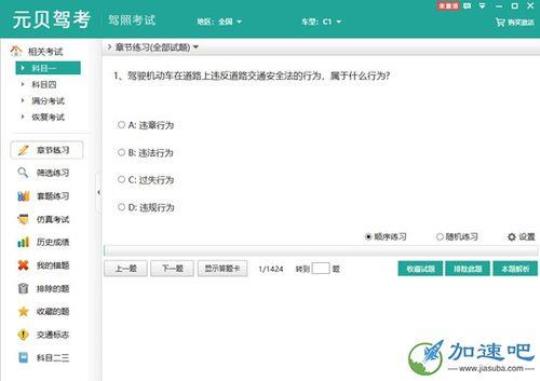Click the 元贝驾考 logo
Image resolution: width=540 pixels, height=381 pixels.
(x=52, y=20)
